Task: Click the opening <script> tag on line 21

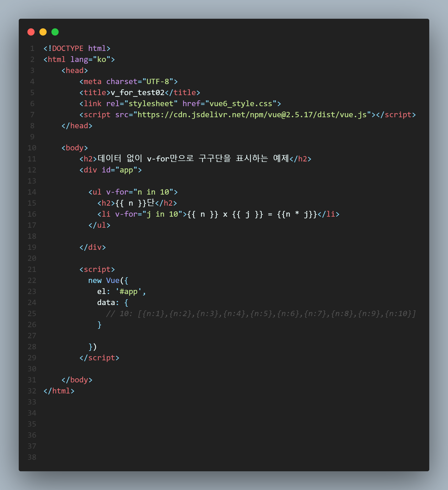Action: (97, 269)
